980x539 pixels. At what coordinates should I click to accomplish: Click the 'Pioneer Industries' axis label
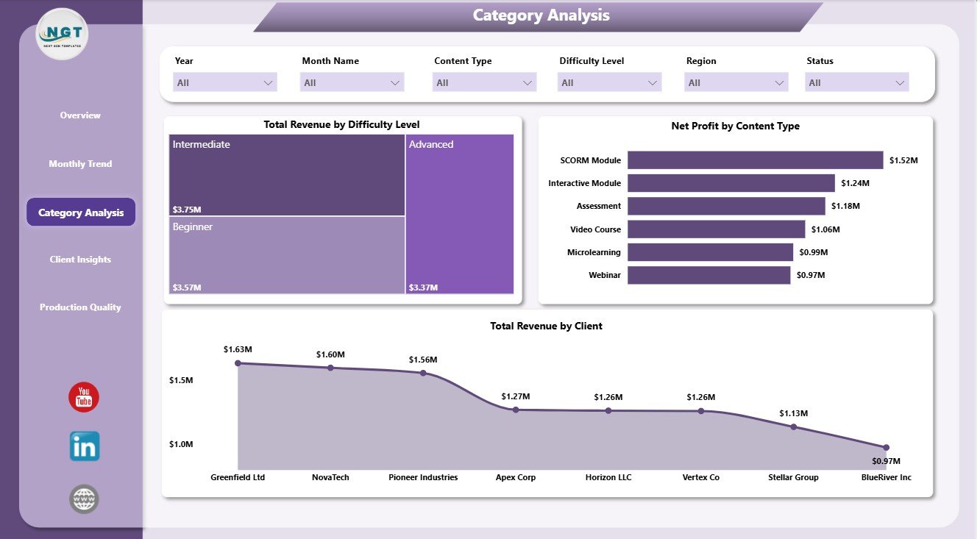tap(423, 477)
